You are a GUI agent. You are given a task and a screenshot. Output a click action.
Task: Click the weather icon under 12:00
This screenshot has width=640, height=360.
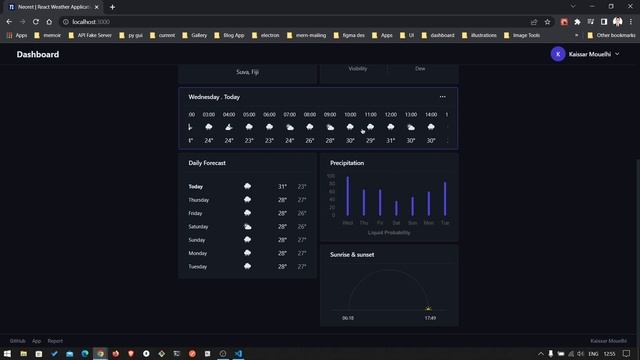391,127
